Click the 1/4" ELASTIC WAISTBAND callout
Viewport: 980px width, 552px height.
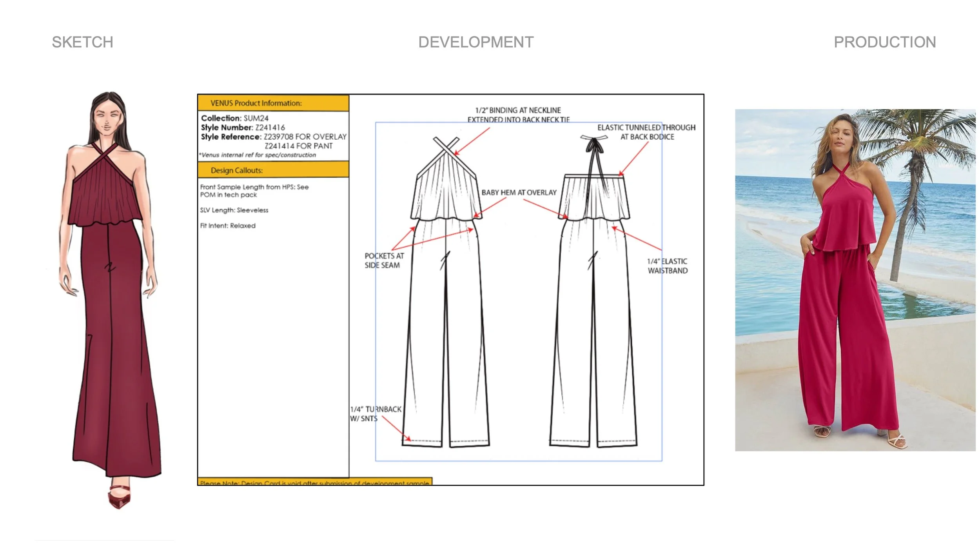point(667,266)
